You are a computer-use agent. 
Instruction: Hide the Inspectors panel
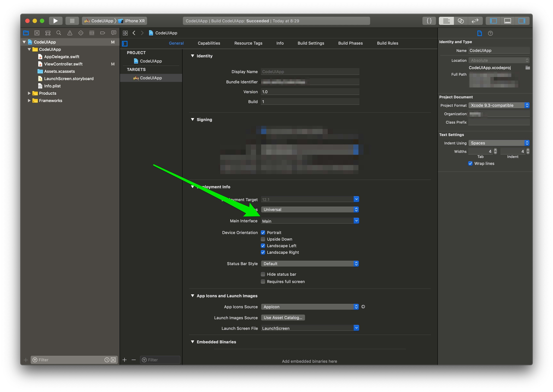522,21
